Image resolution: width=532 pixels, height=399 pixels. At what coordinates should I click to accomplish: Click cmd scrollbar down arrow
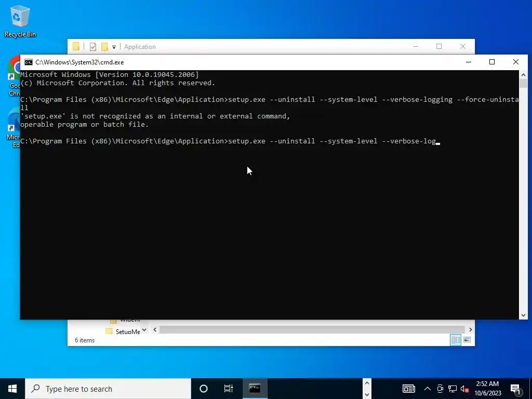pos(523,315)
